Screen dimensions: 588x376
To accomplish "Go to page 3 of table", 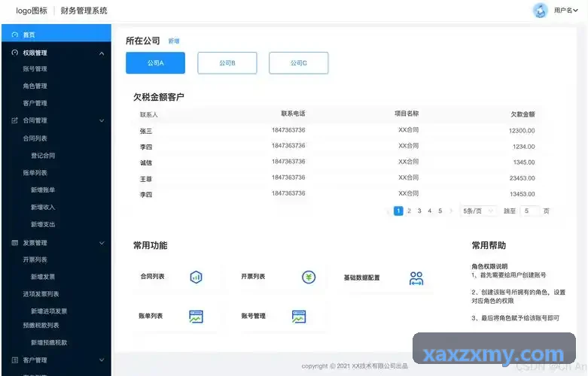I will [419, 211].
